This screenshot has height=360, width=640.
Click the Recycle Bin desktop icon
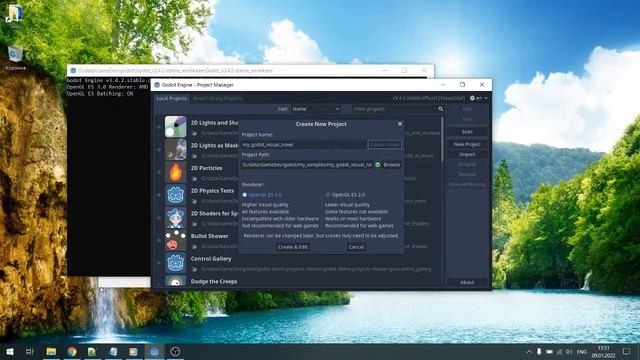[15, 58]
